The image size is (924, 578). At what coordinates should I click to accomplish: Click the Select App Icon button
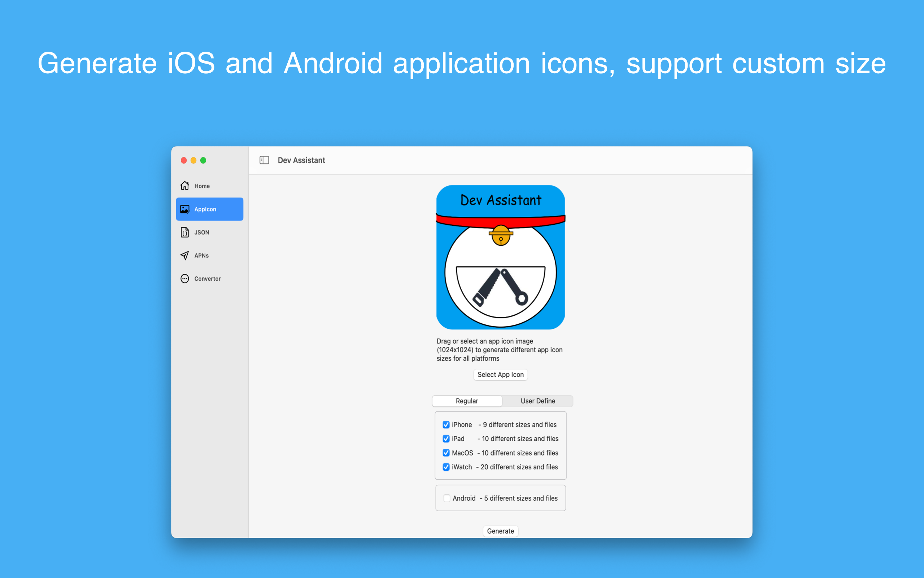[x=501, y=375]
